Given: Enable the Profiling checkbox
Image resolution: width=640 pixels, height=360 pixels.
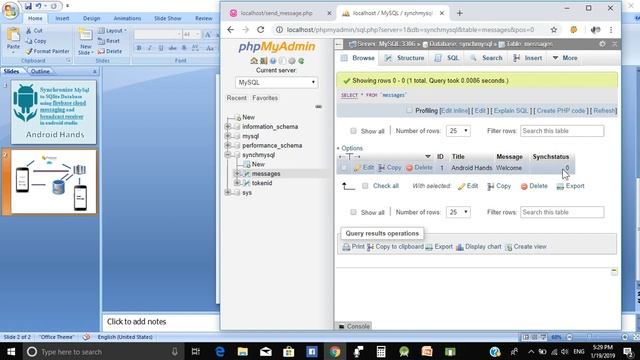Looking at the screenshot, I should [x=409, y=110].
